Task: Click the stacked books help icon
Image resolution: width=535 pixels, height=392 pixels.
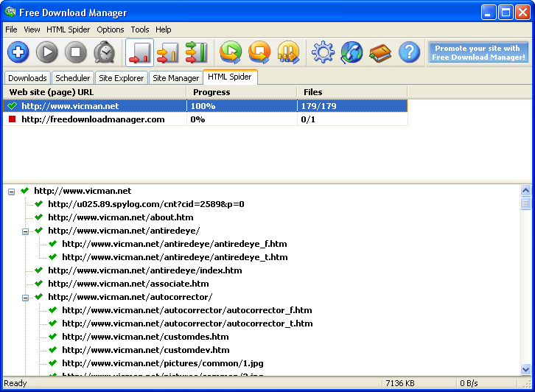Action: point(380,53)
